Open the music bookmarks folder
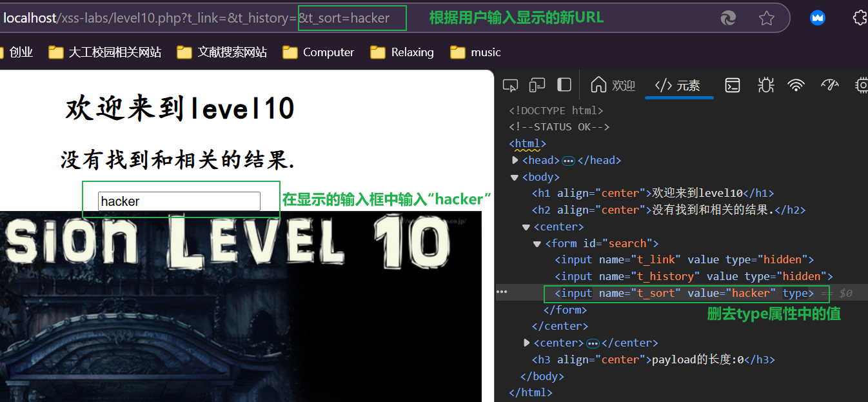The image size is (868, 402). pyautogui.click(x=475, y=52)
